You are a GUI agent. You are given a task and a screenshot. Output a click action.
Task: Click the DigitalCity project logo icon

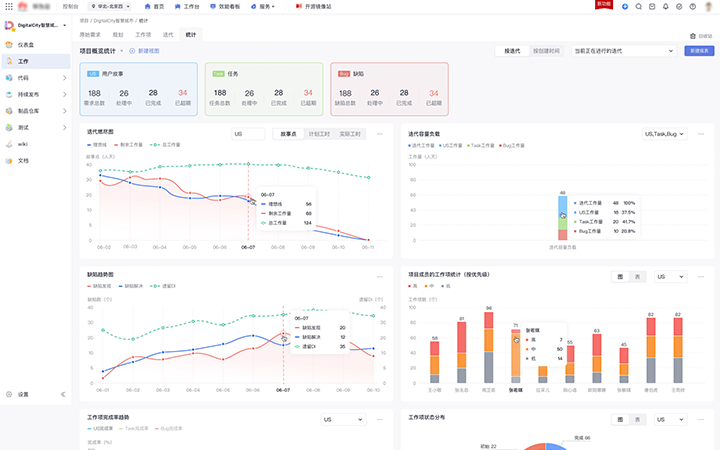tap(9, 25)
